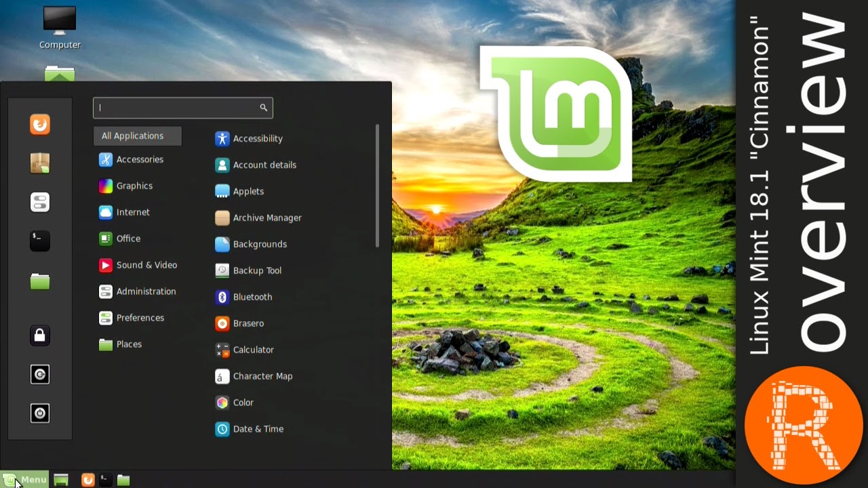Browse the Accessories category
The height and width of the screenshot is (488, 868).
[x=140, y=159]
